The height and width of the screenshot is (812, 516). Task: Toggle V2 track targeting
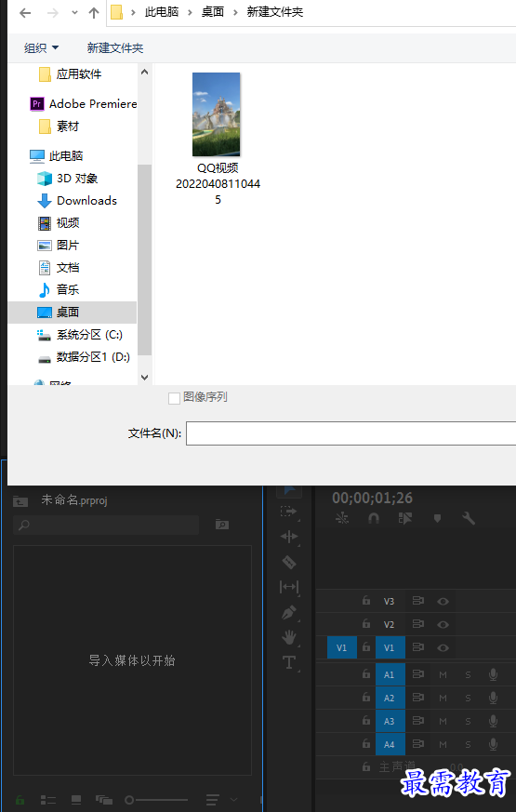pos(390,624)
